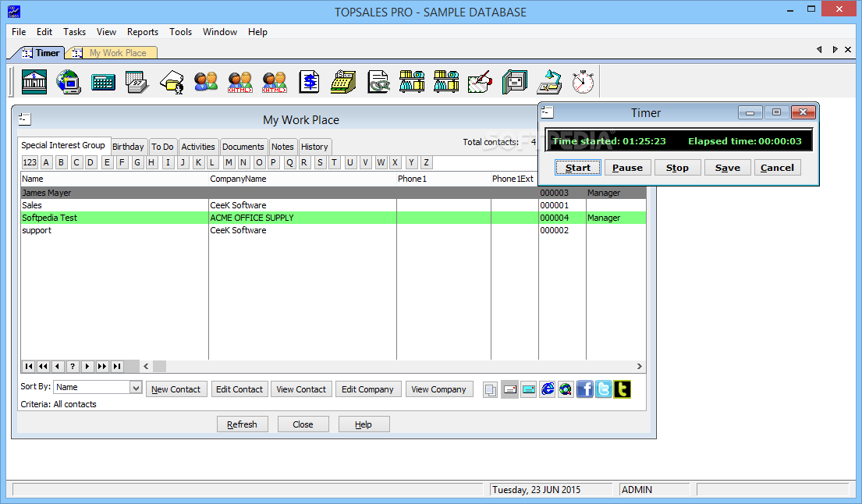Click the CompanyName column header
862x504 pixels.
tap(303, 179)
